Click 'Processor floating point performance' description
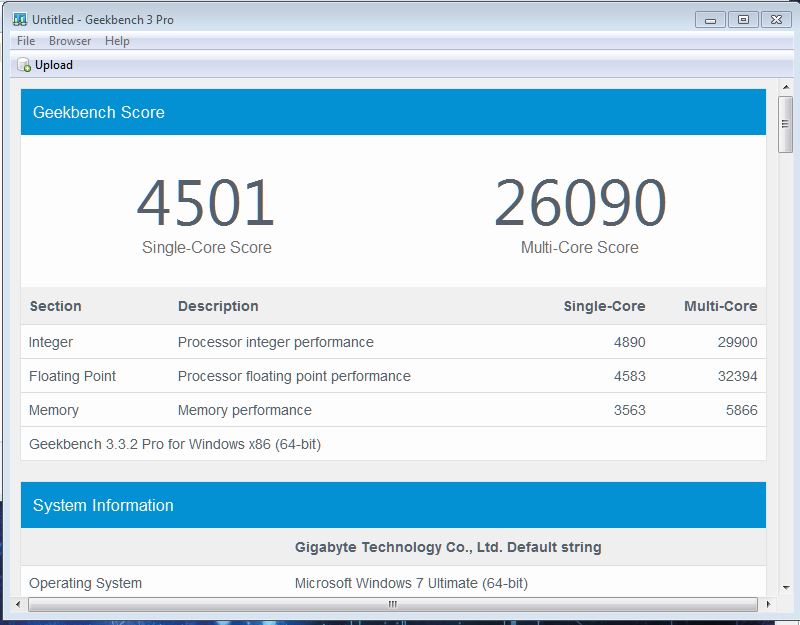The height and width of the screenshot is (625, 800). click(x=294, y=376)
